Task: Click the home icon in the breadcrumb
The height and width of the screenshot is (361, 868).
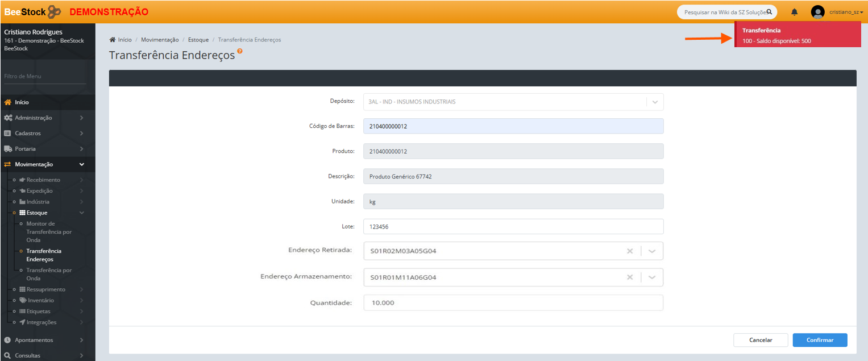Action: [x=113, y=40]
